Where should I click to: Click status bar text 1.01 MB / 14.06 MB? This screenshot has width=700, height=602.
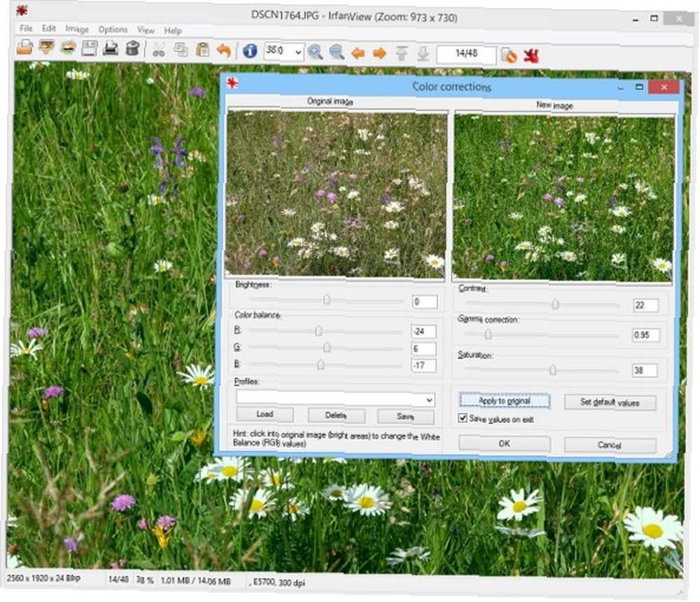point(195,580)
